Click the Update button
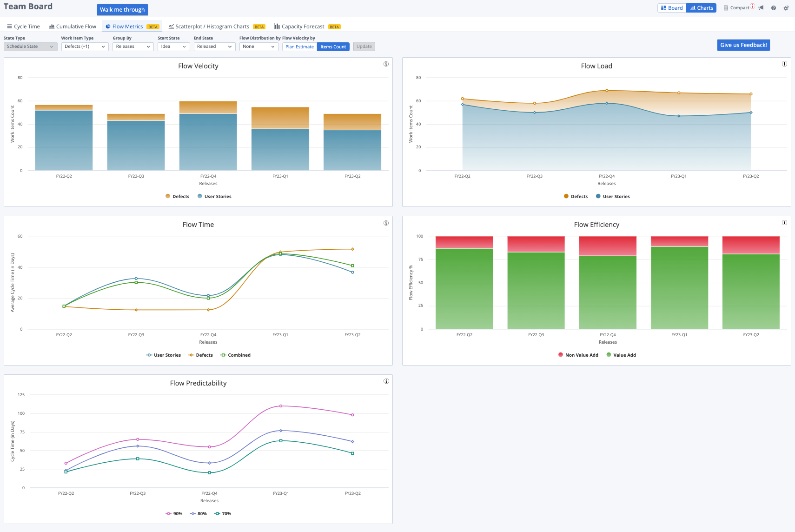795x532 pixels. tap(364, 47)
